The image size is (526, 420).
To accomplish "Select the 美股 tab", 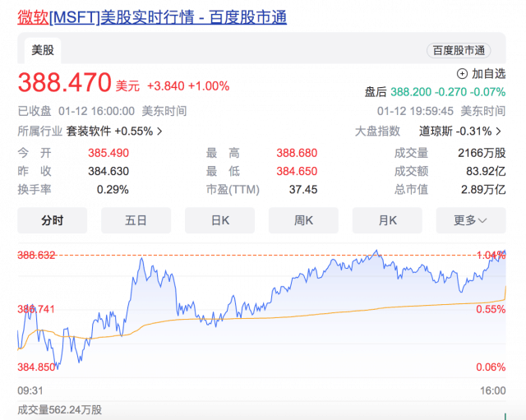I will pyautogui.click(x=43, y=50).
